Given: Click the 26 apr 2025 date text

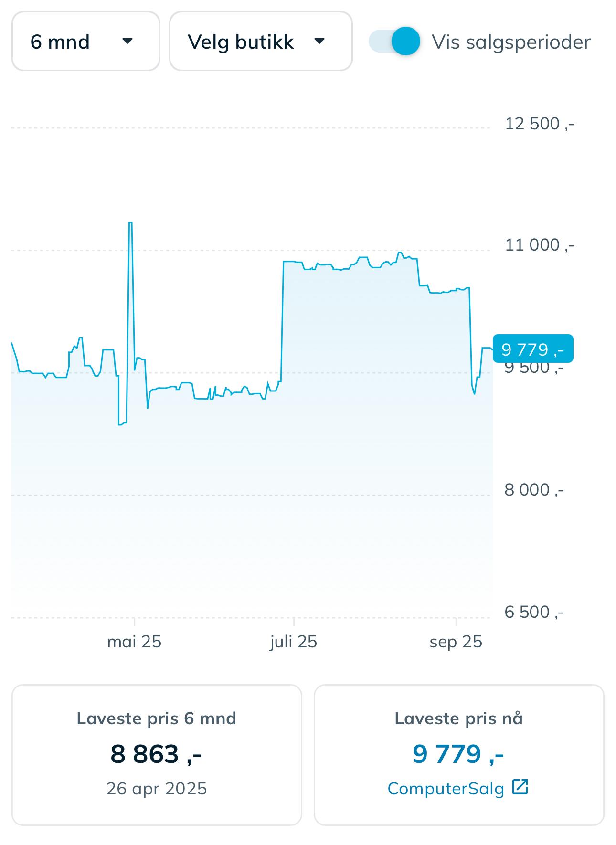Looking at the screenshot, I should 157,788.
